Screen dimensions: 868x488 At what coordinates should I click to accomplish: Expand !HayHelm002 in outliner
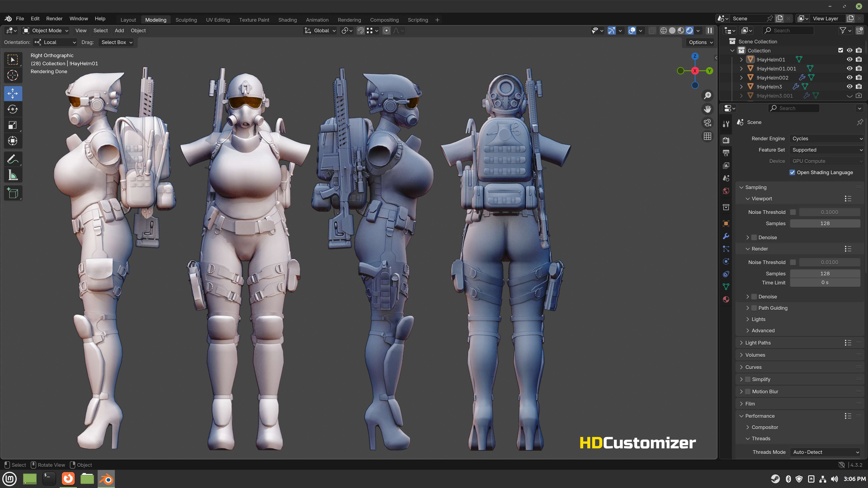(x=741, y=77)
